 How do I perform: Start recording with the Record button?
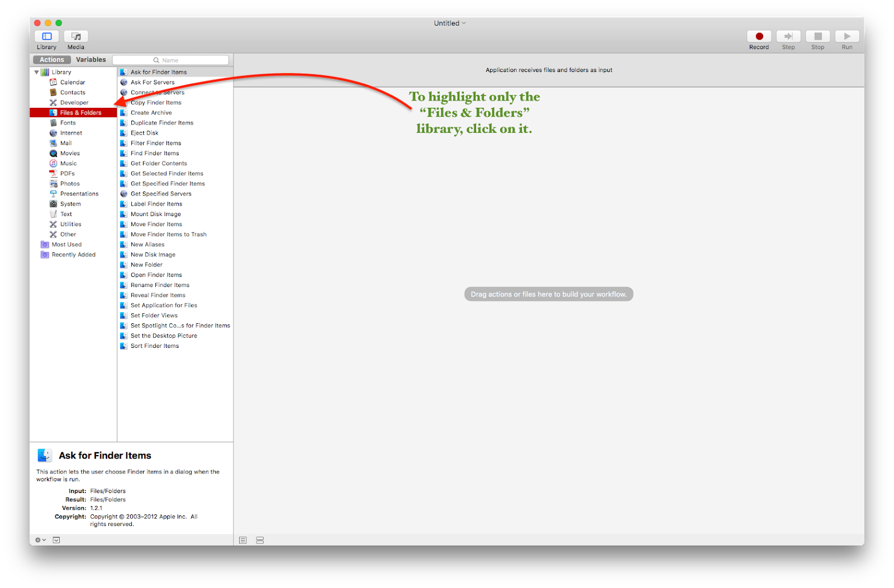(759, 36)
